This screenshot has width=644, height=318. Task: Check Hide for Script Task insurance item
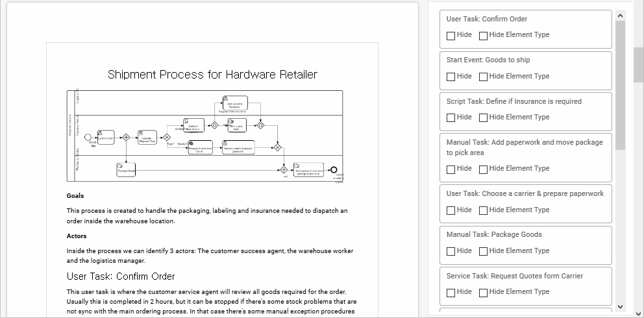[451, 117]
